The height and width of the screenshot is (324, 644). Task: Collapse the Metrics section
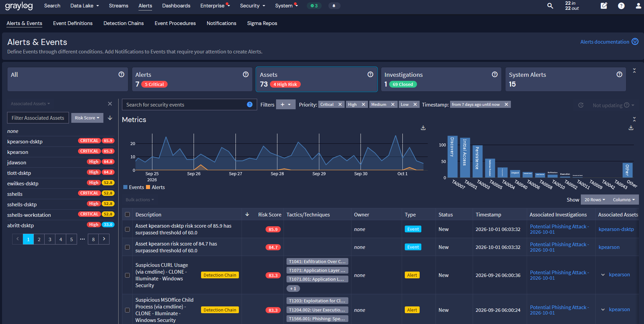[634, 119]
